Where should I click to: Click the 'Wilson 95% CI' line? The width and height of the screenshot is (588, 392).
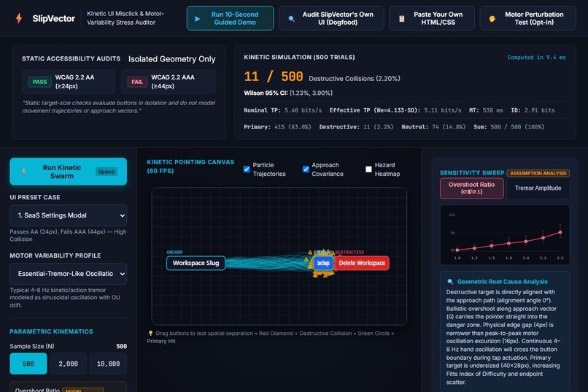click(x=288, y=93)
